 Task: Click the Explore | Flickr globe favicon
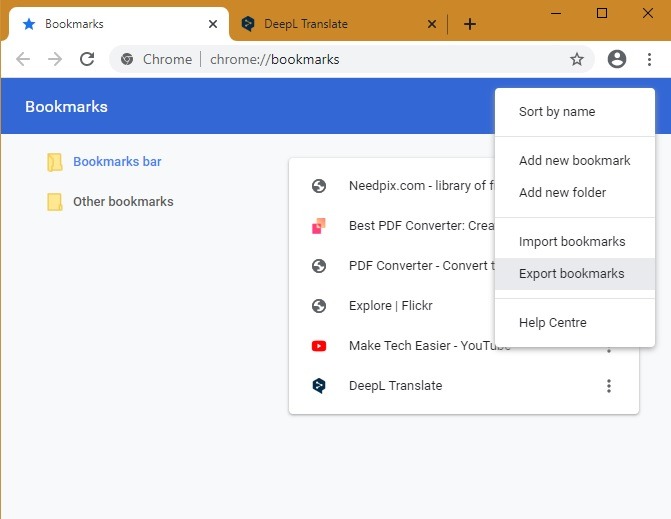(x=319, y=306)
